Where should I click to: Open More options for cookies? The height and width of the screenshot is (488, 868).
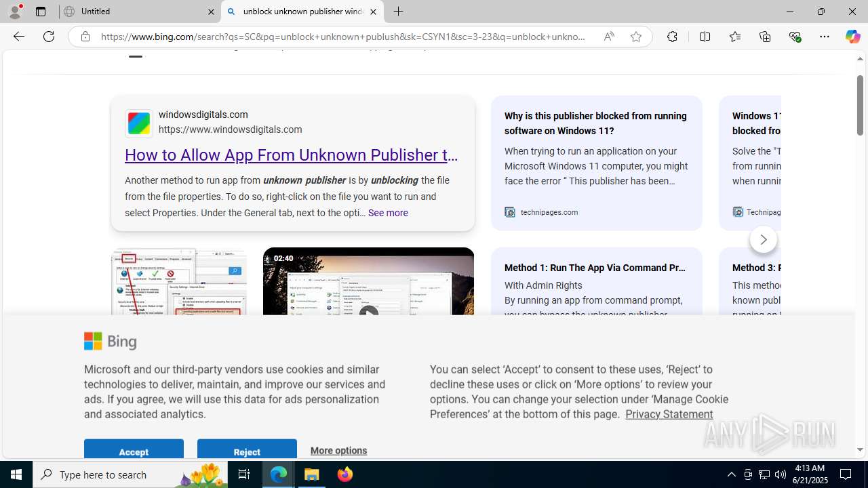338,451
